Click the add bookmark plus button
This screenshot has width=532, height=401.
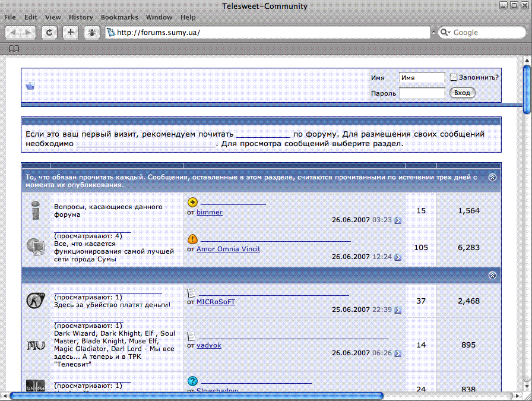[x=71, y=33]
